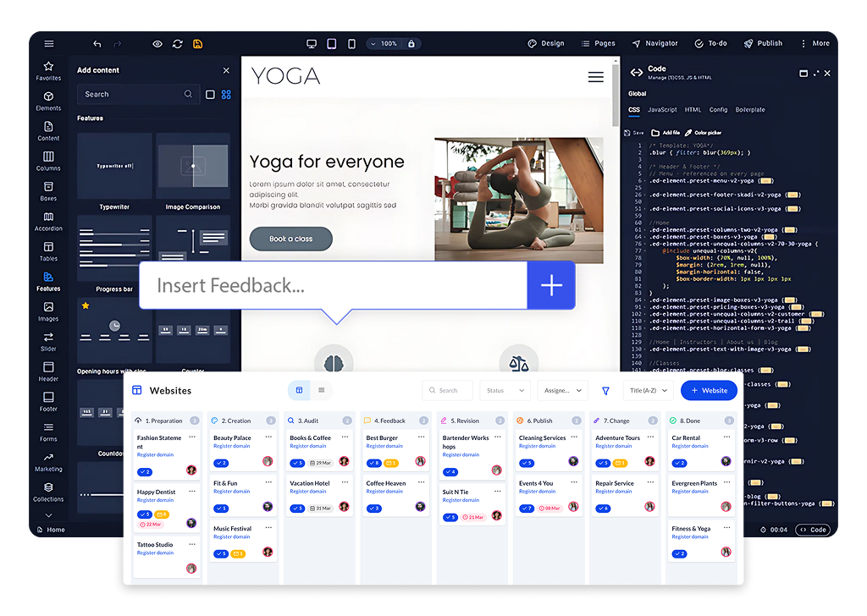Viewport: 867px width, 616px height.
Task: Switch Websites to board view
Action: click(299, 390)
